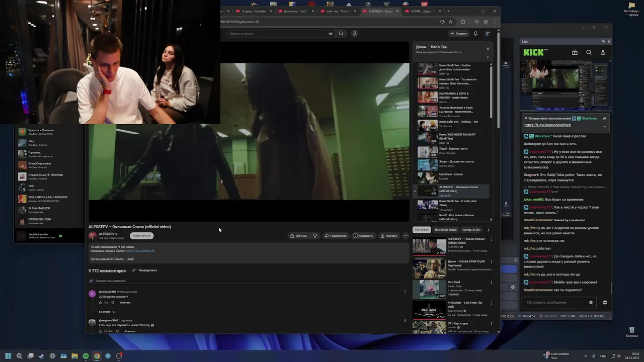Open YouTube notifications bell
The image size is (644, 362).
475,34
